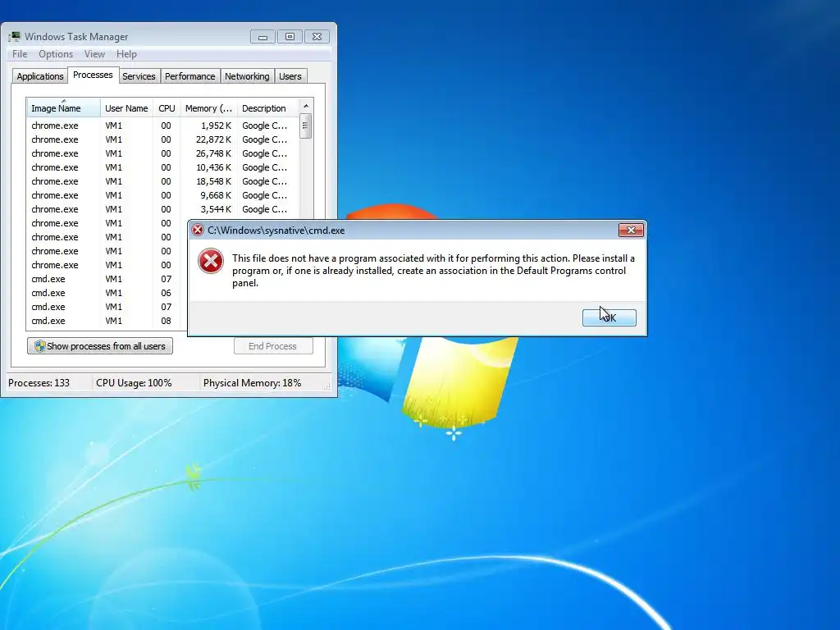
Task: Select chrome.exe row using 9,668 K
Action: click(x=162, y=195)
